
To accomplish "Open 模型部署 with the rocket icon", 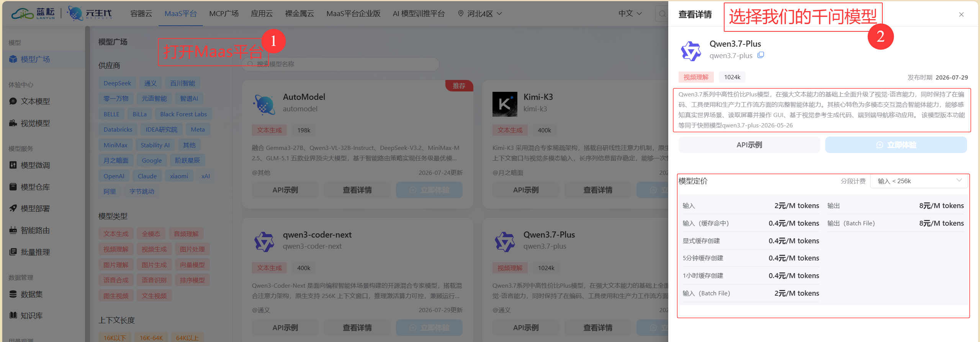I will pyautogui.click(x=13, y=208).
